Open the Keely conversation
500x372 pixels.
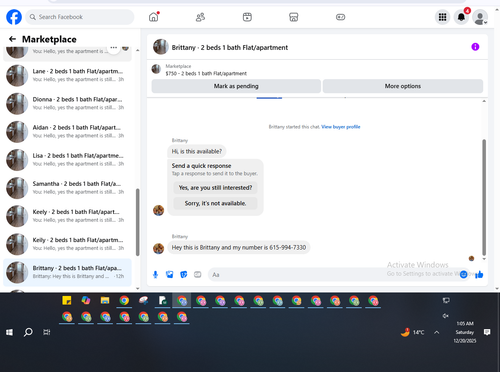click(67, 216)
